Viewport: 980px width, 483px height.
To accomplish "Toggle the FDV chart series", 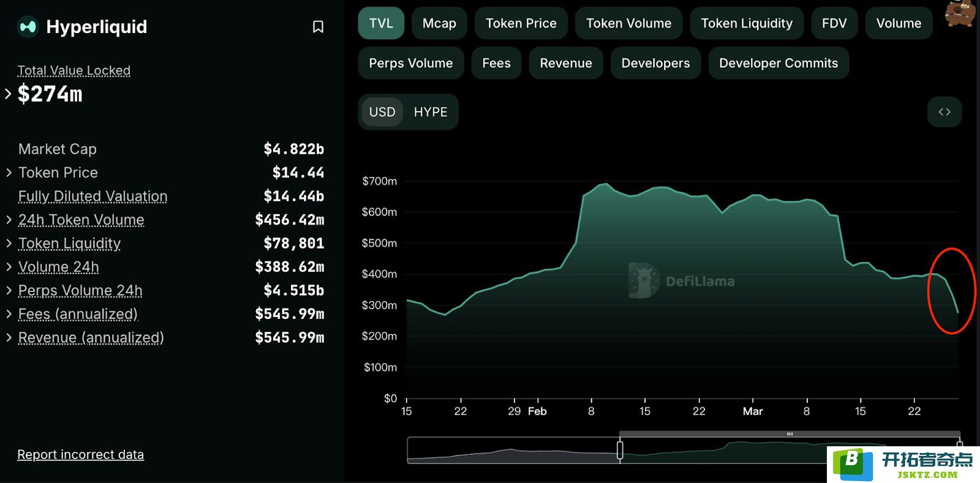I will [x=834, y=23].
